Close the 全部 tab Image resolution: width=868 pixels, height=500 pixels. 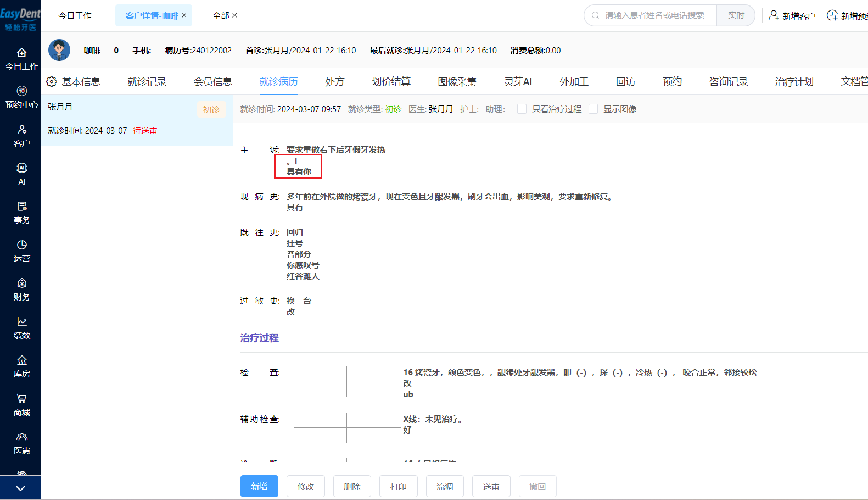(234, 15)
